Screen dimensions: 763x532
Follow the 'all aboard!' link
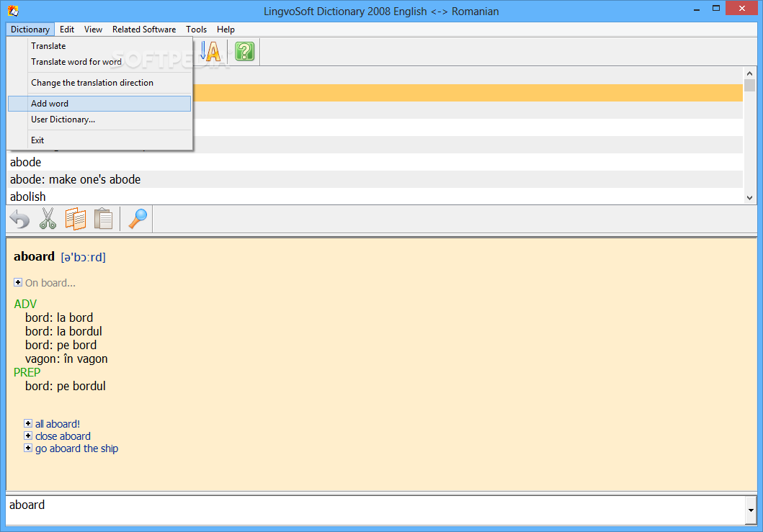click(58, 424)
